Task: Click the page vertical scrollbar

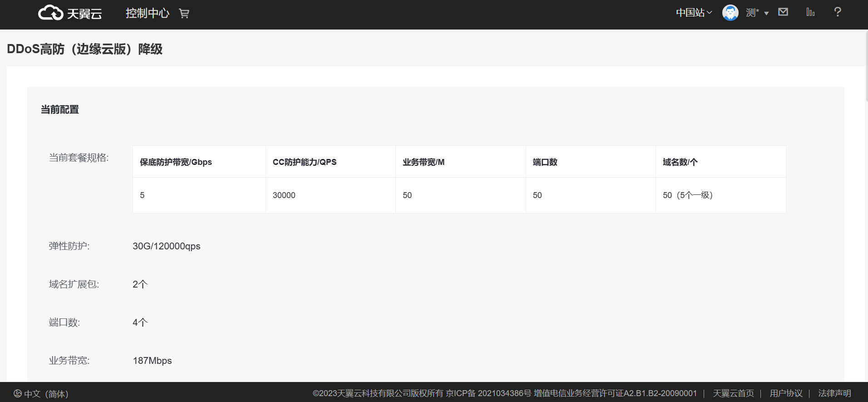Action: [x=866, y=68]
